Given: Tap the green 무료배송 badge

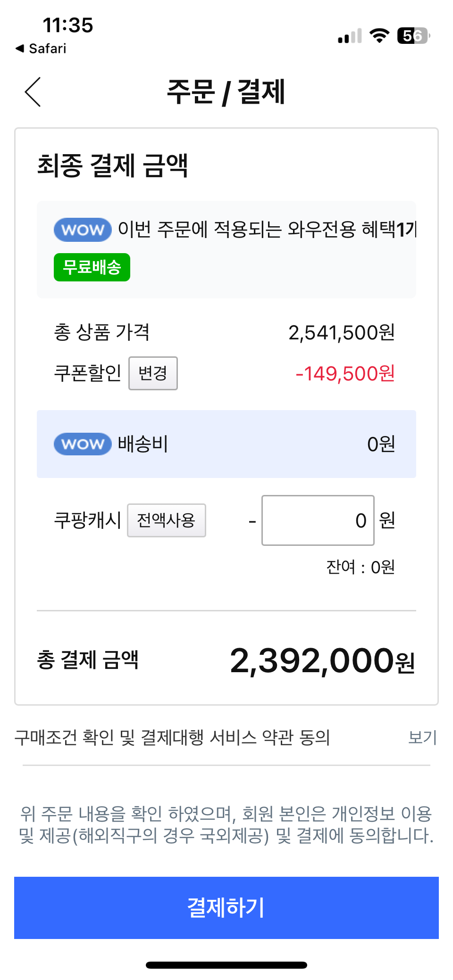Looking at the screenshot, I should (92, 267).
